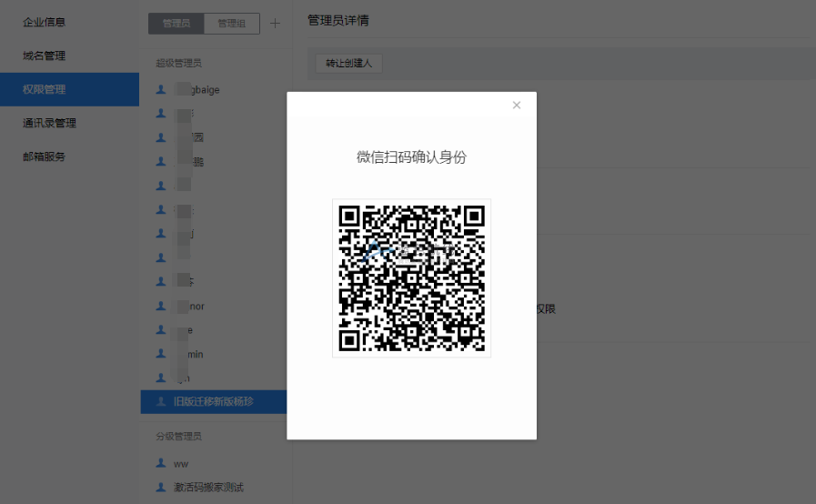Click the user icon beside gbaige

pos(161,89)
